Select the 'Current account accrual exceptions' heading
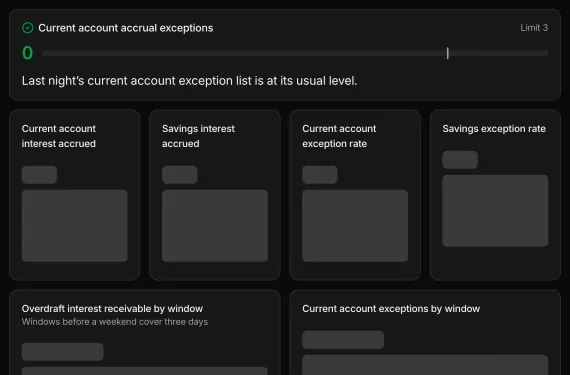 pyautogui.click(x=126, y=28)
